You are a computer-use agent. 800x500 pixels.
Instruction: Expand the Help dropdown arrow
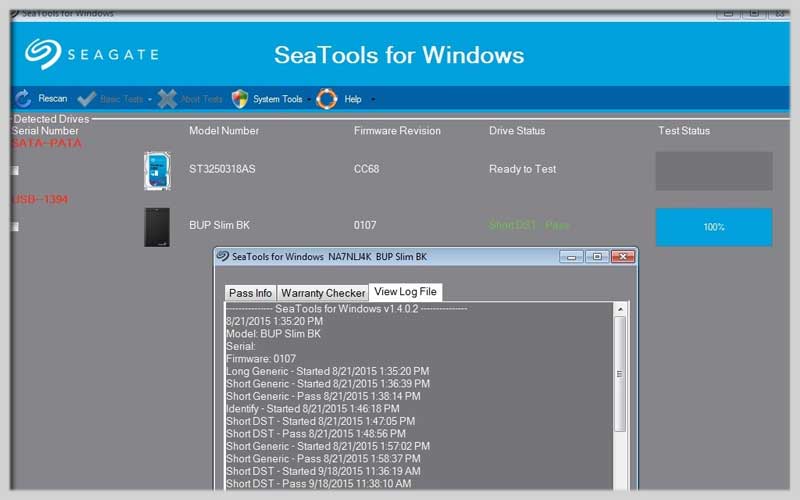pyautogui.click(x=373, y=99)
